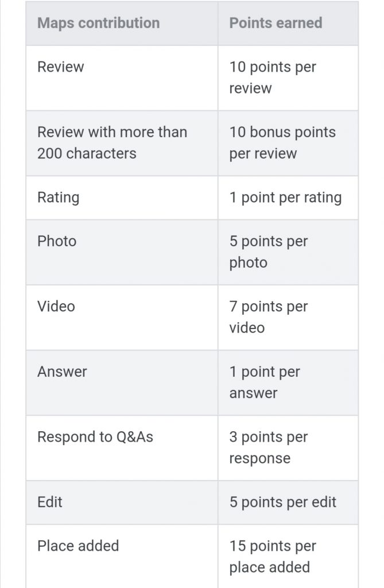
Task: Click the Maps contribution column header
Action: tap(99, 23)
